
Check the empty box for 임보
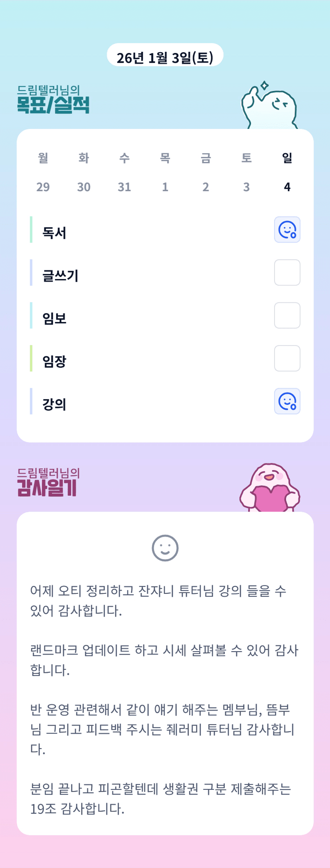pos(287,315)
